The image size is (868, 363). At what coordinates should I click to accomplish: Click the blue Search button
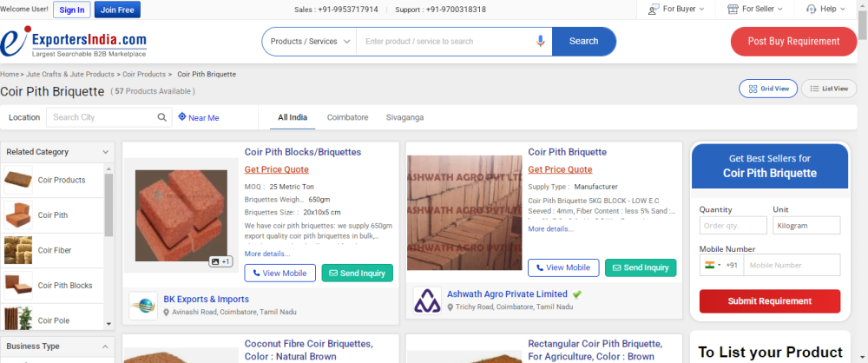(x=583, y=42)
